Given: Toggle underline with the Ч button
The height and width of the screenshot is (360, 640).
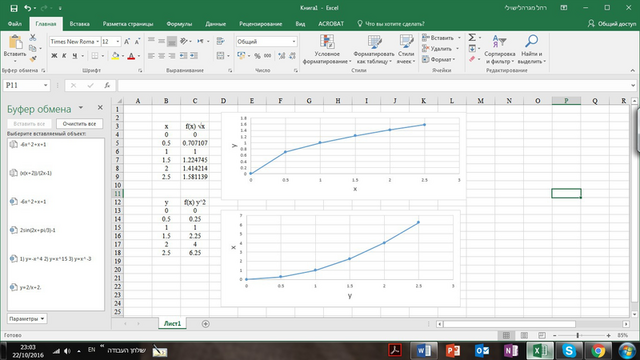Looking at the screenshot, I should click(x=74, y=56).
